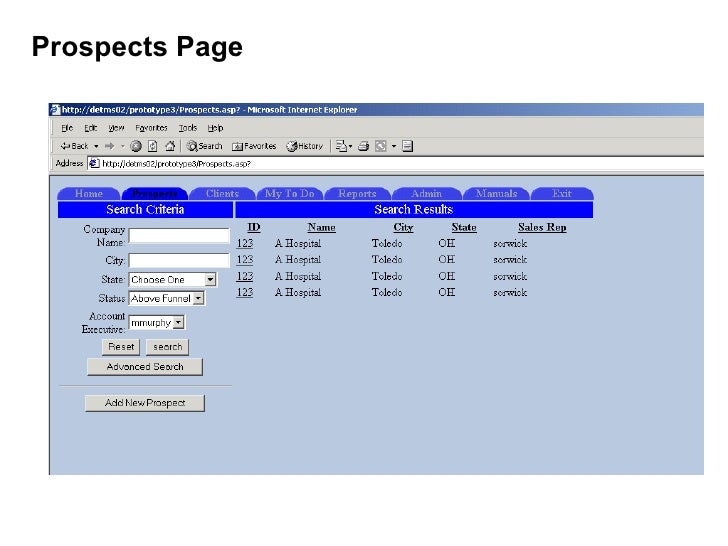Open the Edit menu
Screen dimensions: 728x546
coord(91,128)
